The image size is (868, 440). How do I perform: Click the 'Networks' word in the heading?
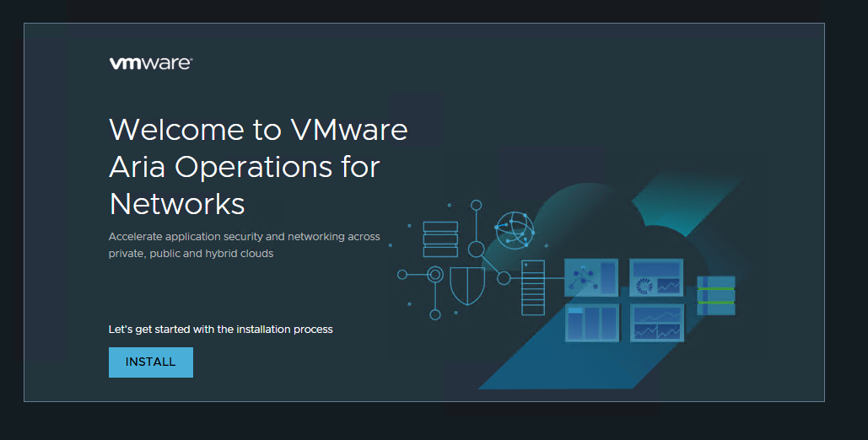tap(177, 204)
